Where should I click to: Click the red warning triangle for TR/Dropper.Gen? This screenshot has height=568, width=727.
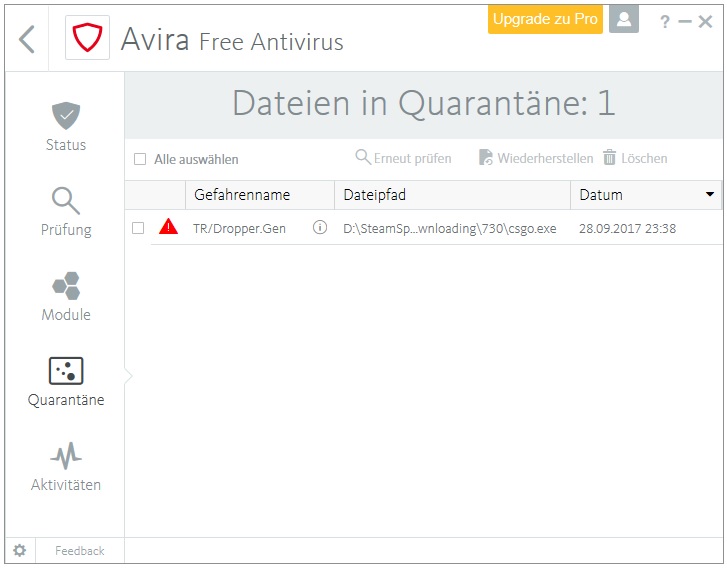168,227
